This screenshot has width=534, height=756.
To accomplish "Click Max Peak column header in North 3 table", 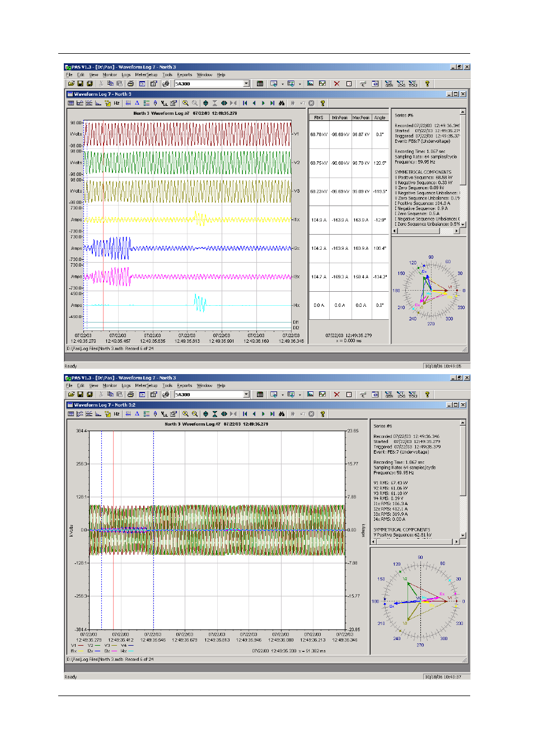I will (361, 118).
